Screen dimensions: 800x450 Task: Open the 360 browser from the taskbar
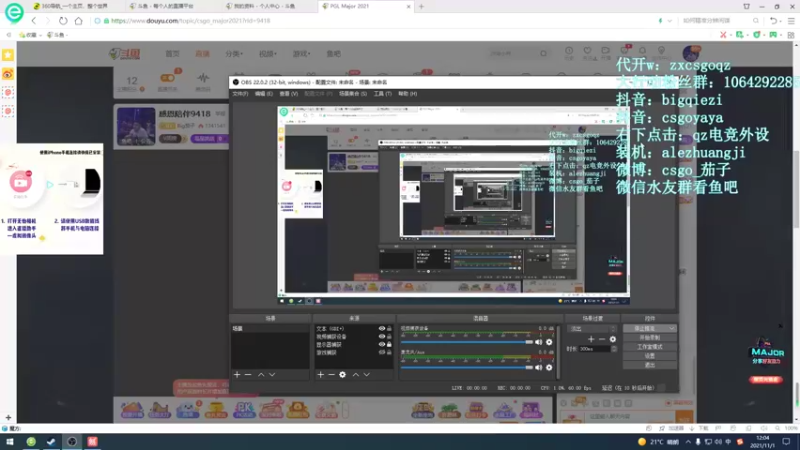point(31,441)
